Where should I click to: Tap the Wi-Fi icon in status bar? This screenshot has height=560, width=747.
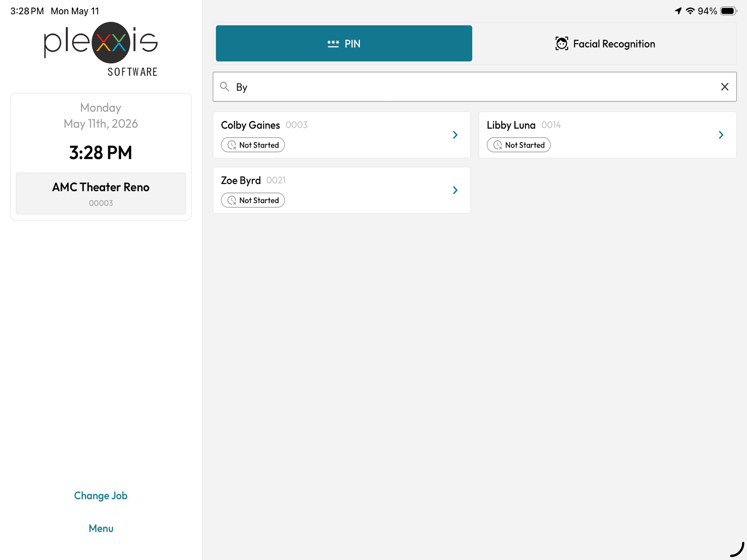(690, 11)
